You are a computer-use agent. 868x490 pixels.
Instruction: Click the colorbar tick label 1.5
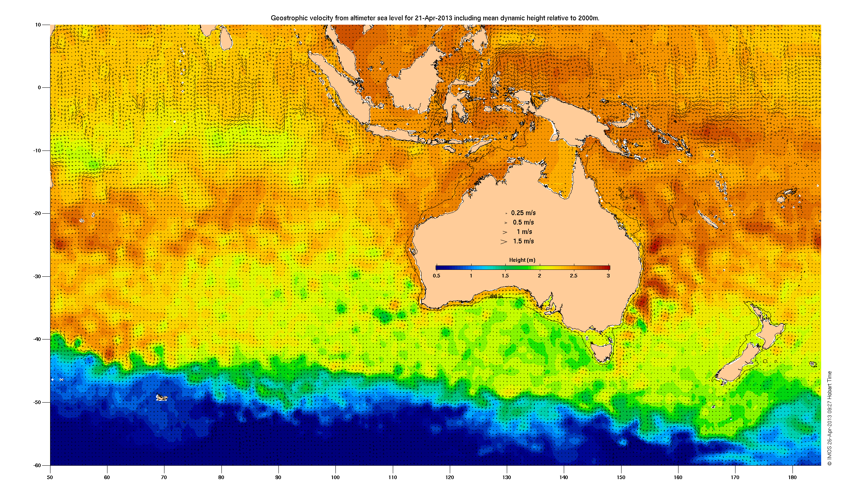(x=505, y=276)
